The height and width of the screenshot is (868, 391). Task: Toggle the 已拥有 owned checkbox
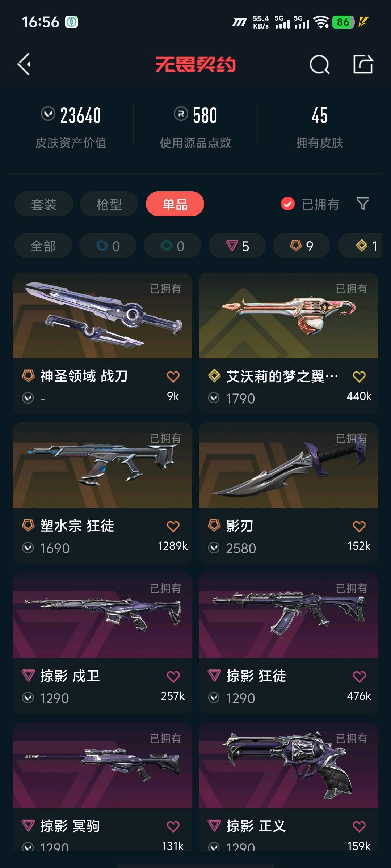(x=288, y=204)
